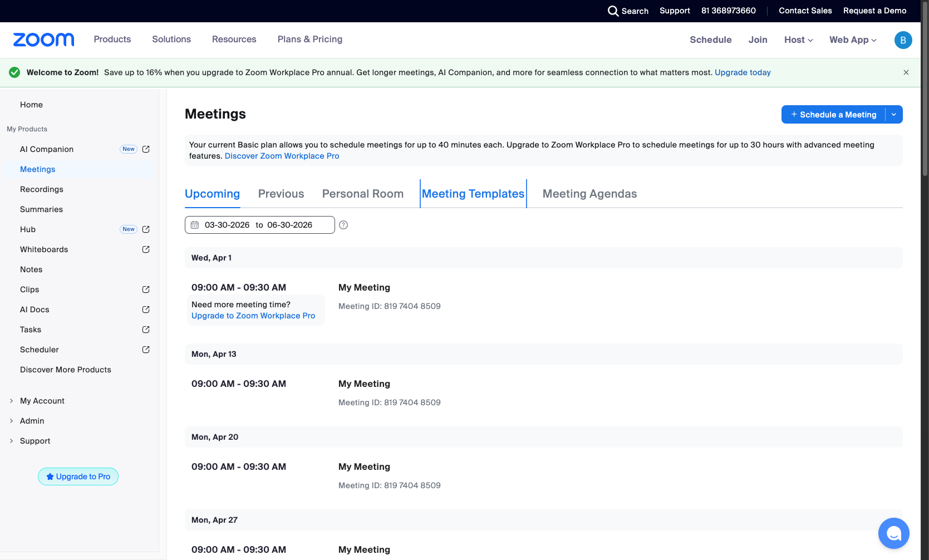
Task: Click the page vertical scrollbar
Action: pyautogui.click(x=925, y=89)
